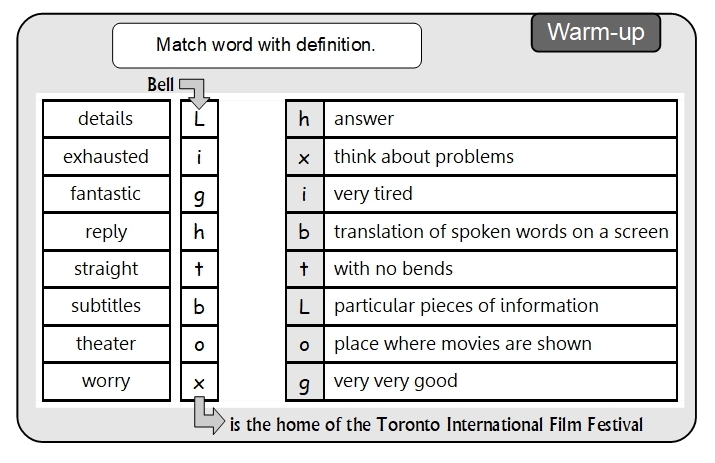Select the 'worry' word box

click(106, 381)
